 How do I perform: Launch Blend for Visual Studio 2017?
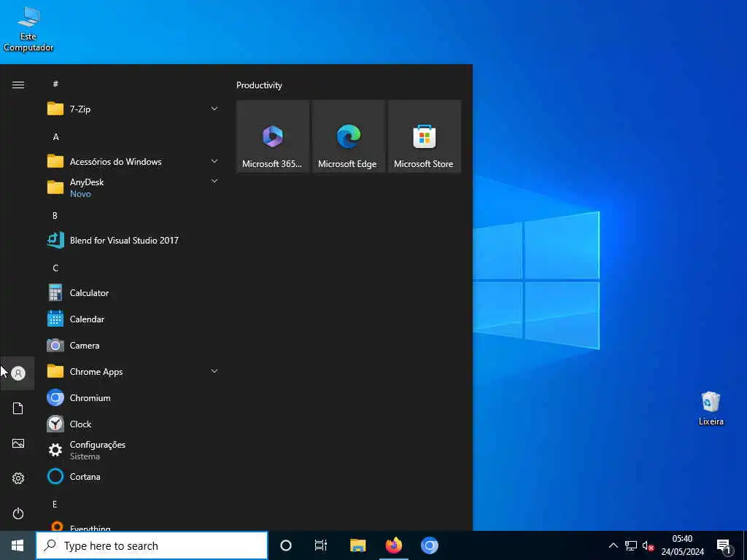pyautogui.click(x=133, y=241)
